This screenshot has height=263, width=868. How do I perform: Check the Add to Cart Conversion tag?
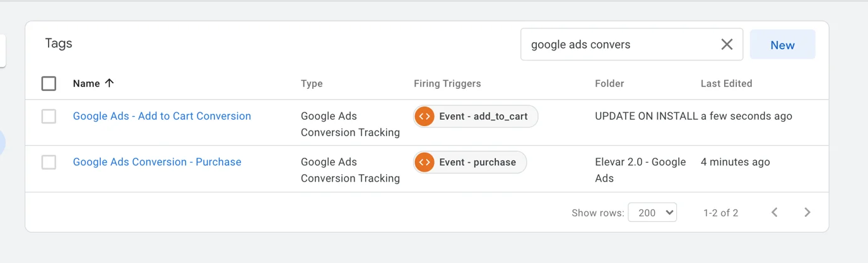49,117
